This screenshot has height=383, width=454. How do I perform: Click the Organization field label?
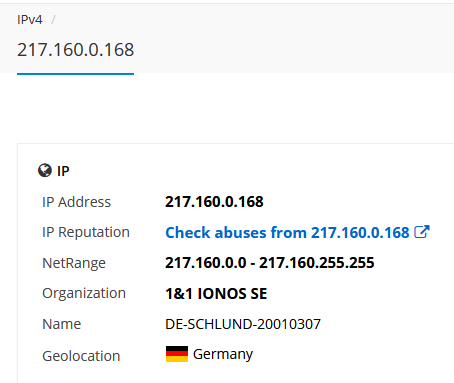point(84,294)
